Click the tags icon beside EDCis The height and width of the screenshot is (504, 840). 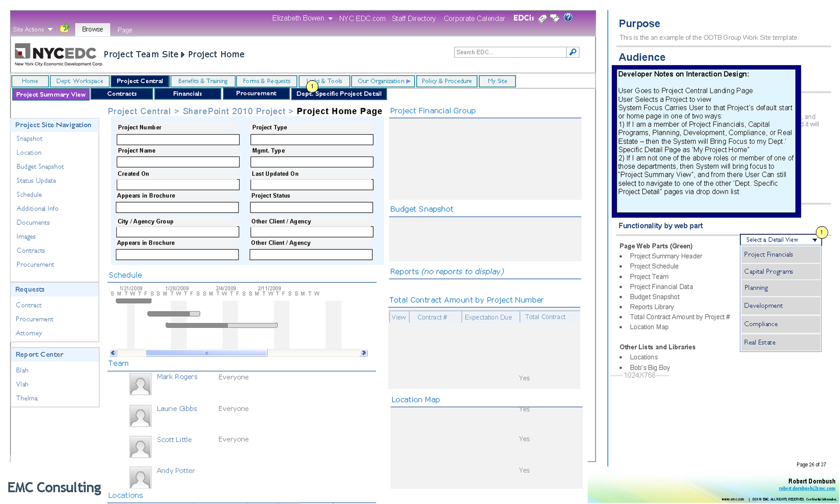542,18
